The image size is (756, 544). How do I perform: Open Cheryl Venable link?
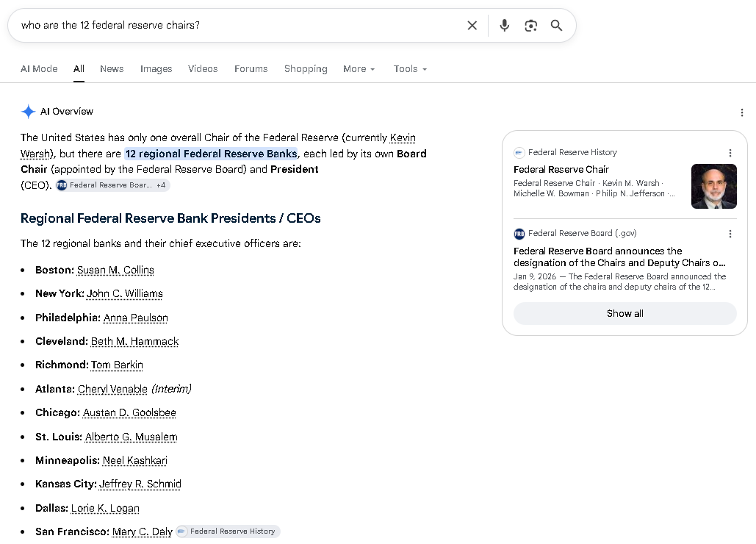113,389
